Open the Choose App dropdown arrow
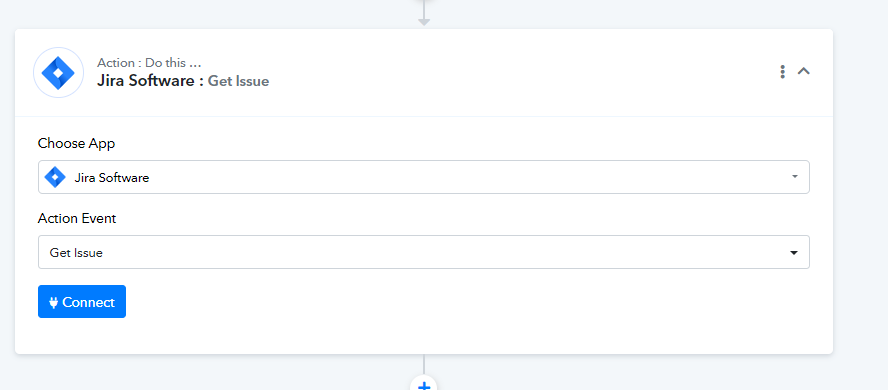Viewport: 888px width, 390px height. point(795,177)
